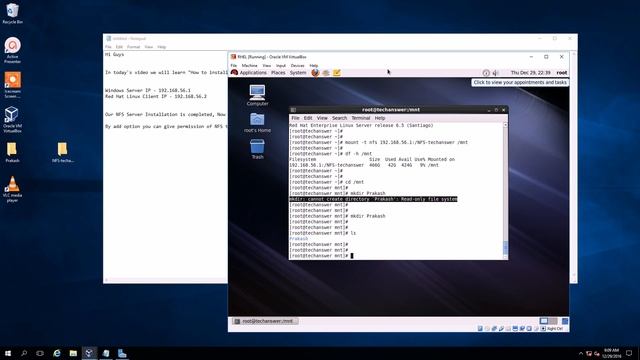Select the Prakash folder on the Windows desktop
The width and height of the screenshot is (640, 360).
coord(12,152)
